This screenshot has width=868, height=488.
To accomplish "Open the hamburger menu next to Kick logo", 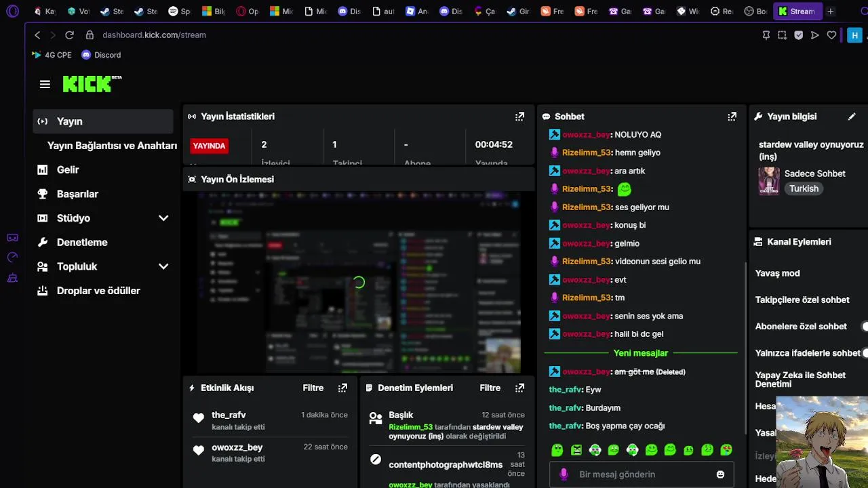I will [45, 85].
